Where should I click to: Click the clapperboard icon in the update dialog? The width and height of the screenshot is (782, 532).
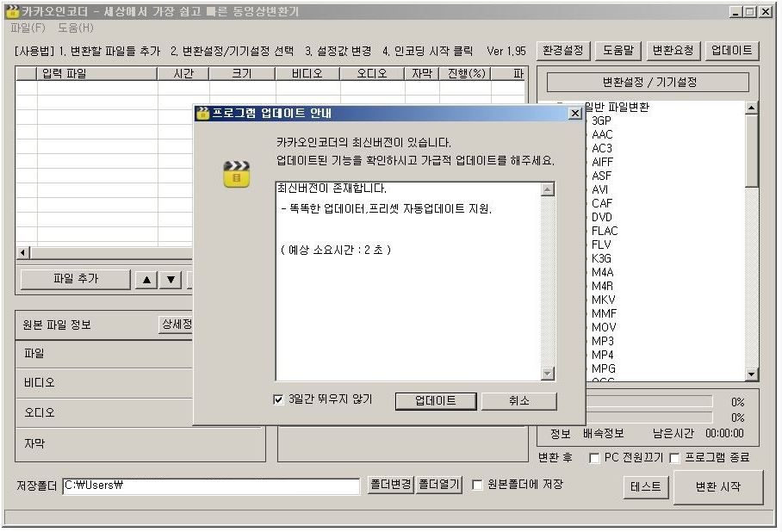point(236,174)
